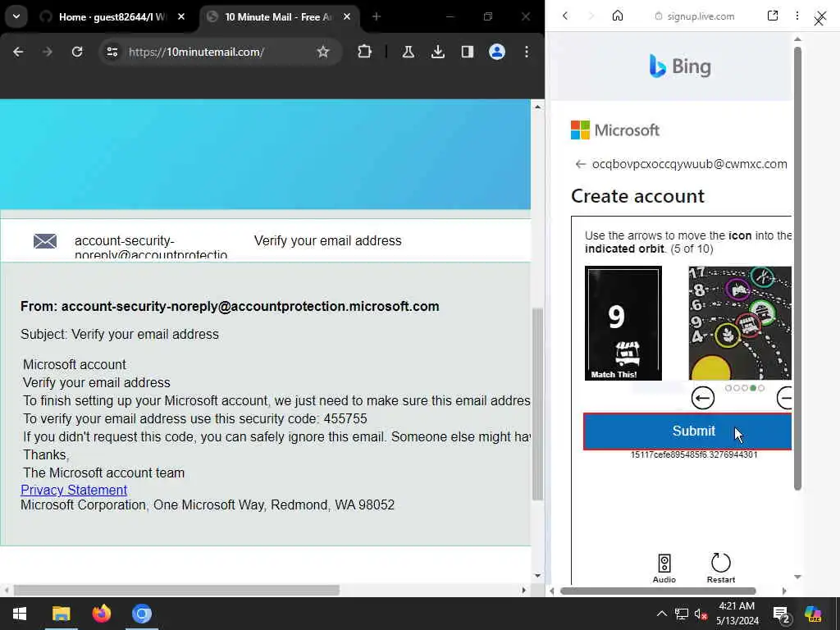Image resolution: width=840 pixels, height=630 pixels.
Task: Switch to Chrome in the taskbar
Action: pos(142,614)
